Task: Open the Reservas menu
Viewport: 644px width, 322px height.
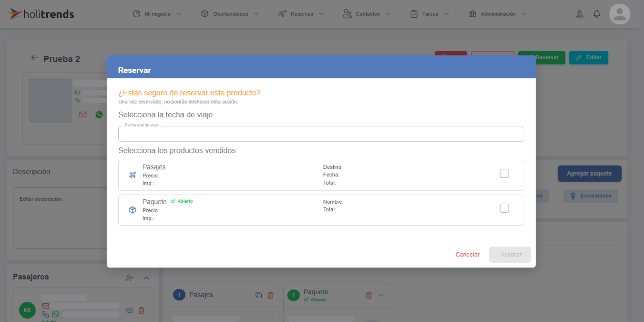Action: coord(301,14)
